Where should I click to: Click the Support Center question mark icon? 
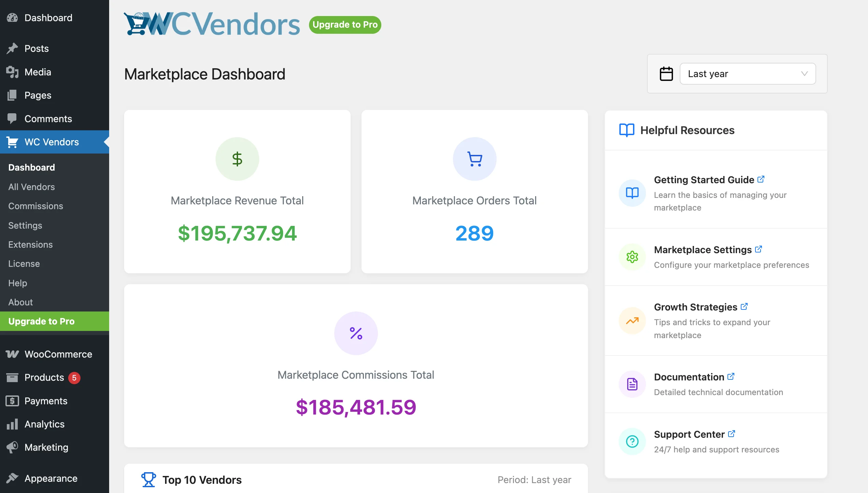tap(632, 441)
